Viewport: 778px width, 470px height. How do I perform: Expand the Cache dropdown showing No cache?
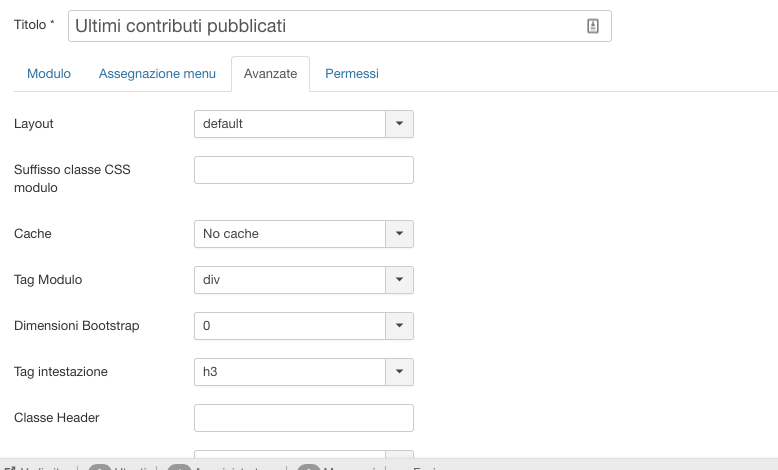[304, 234]
